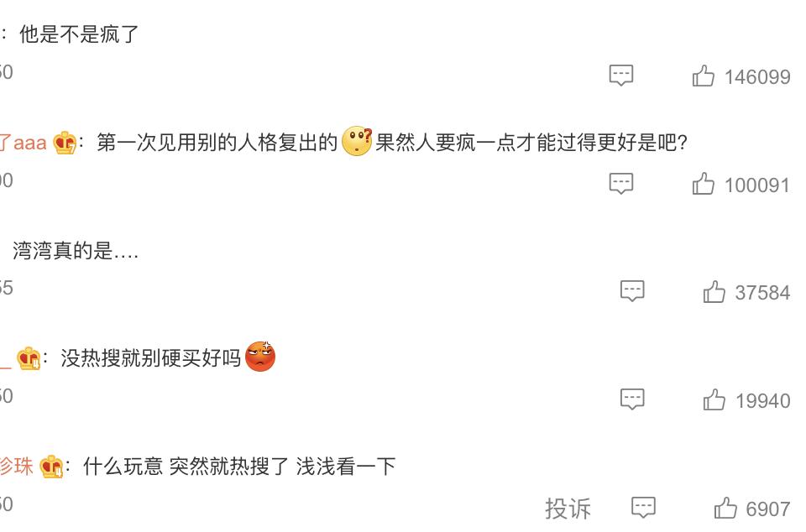Like the comment with 100091 likes
Image resolution: width=806 pixels, height=532 pixels.
[x=714, y=184]
